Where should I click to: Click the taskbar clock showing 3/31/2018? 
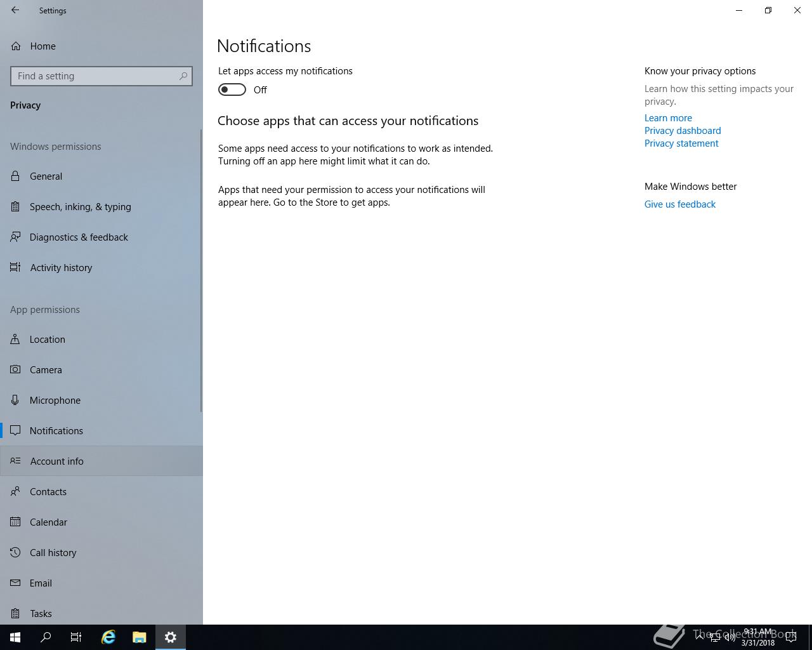pos(758,637)
